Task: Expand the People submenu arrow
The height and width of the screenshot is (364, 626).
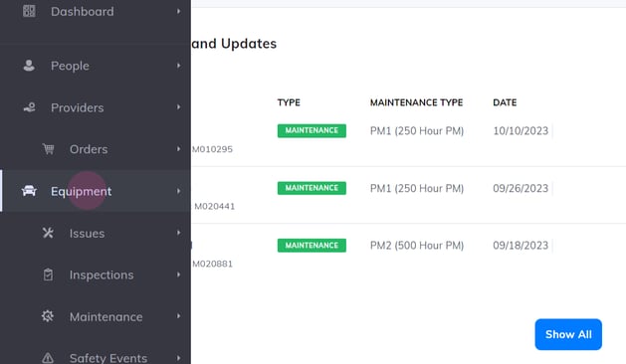Action: 178,66
